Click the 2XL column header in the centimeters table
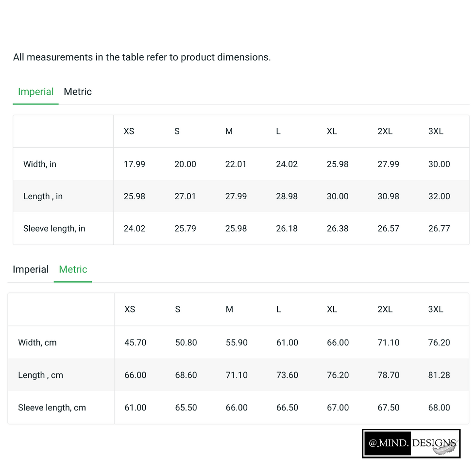Image resolution: width=476 pixels, height=476 pixels. click(385, 309)
